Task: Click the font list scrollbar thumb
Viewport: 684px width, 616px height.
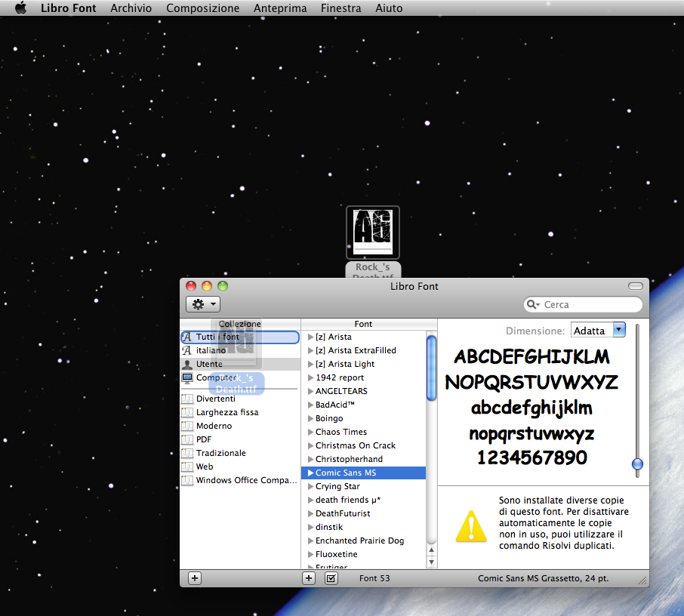Action: pyautogui.click(x=431, y=368)
